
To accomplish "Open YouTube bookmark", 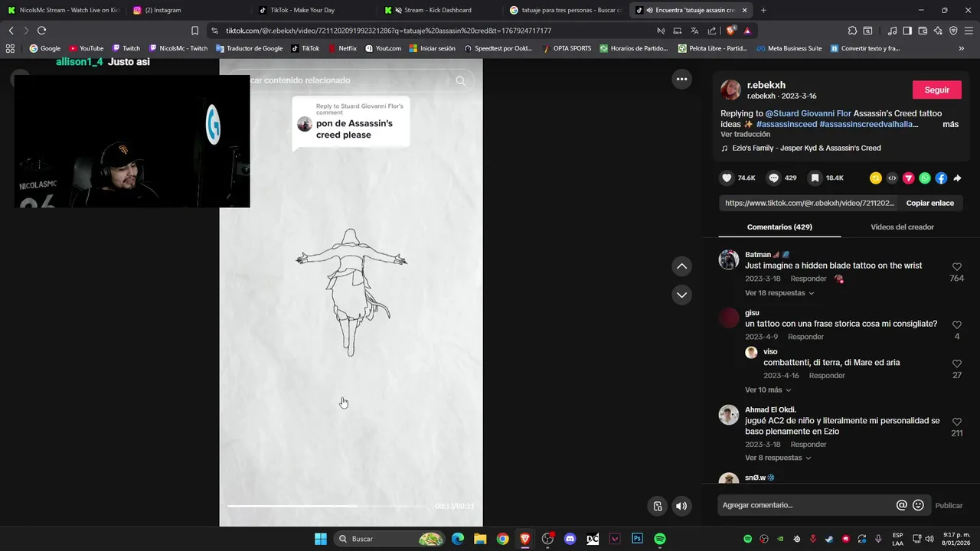I will point(86,48).
